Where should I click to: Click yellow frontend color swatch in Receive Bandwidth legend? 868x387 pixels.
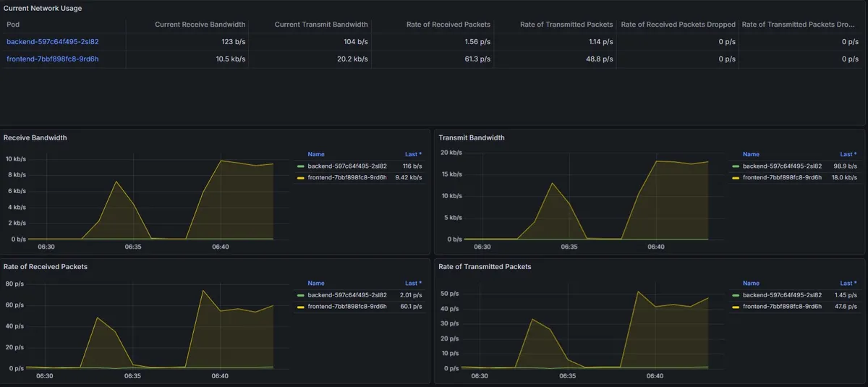(x=300, y=177)
